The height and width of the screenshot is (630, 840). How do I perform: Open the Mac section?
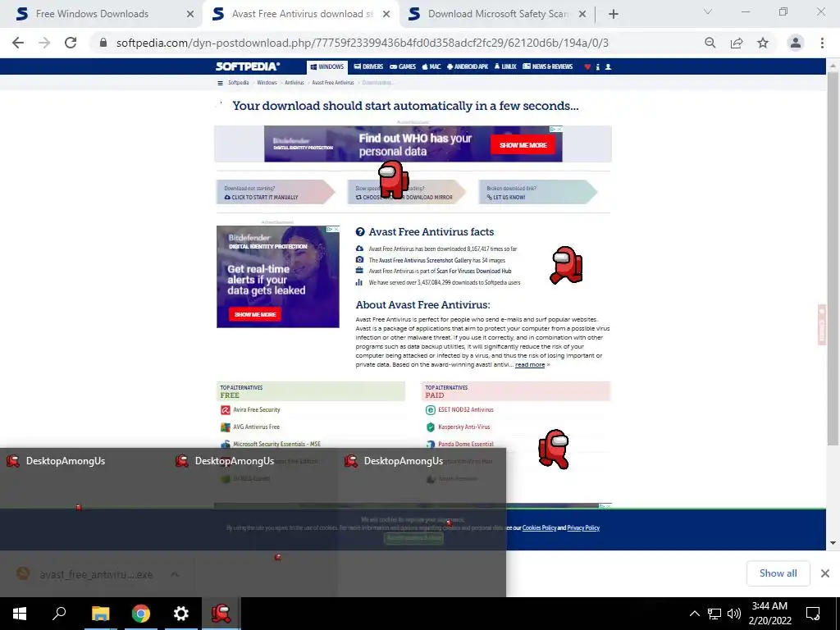pyautogui.click(x=431, y=66)
